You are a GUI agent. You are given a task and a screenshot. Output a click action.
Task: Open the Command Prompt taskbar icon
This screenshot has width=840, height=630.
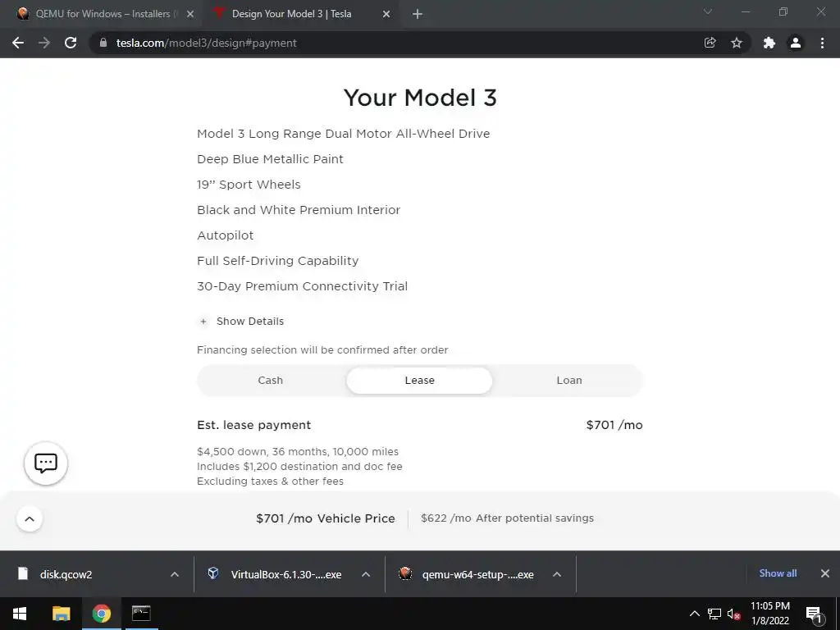tap(141, 614)
